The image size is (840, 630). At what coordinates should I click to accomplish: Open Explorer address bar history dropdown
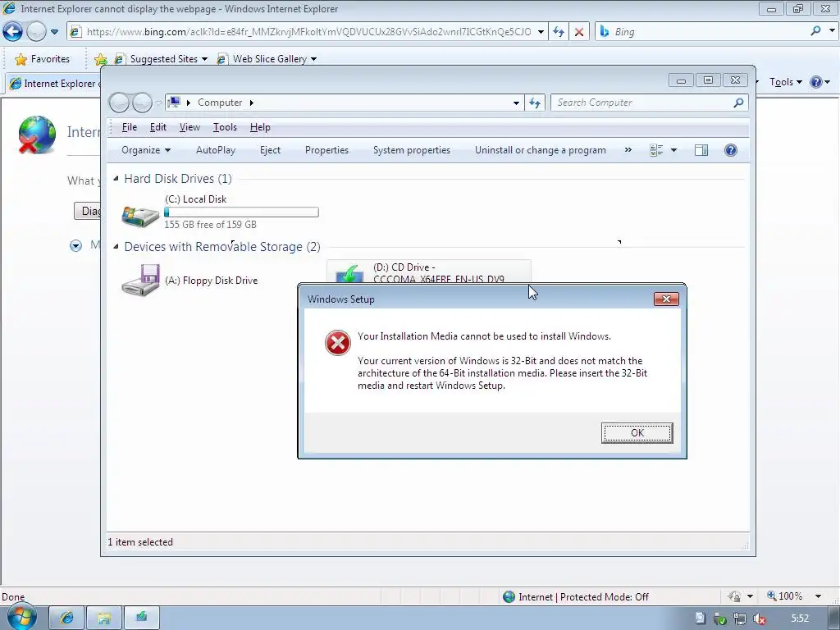(x=516, y=103)
